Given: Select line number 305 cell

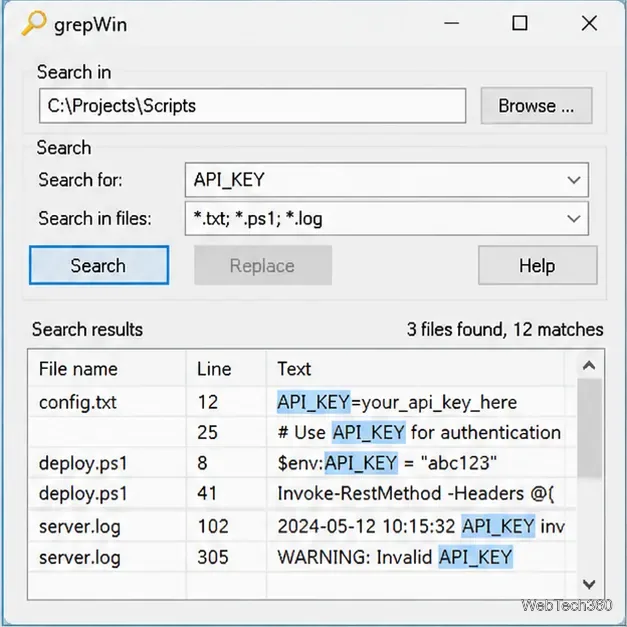Looking at the screenshot, I should pos(213,557).
